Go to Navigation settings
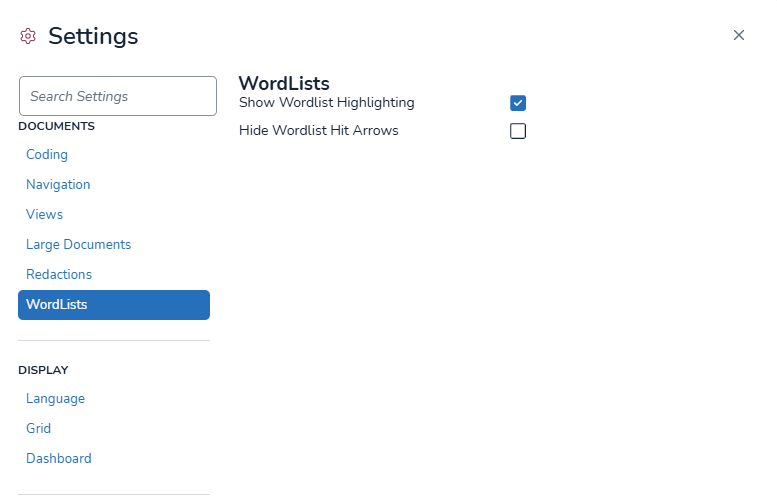This screenshot has height=498, width=777. 58,185
